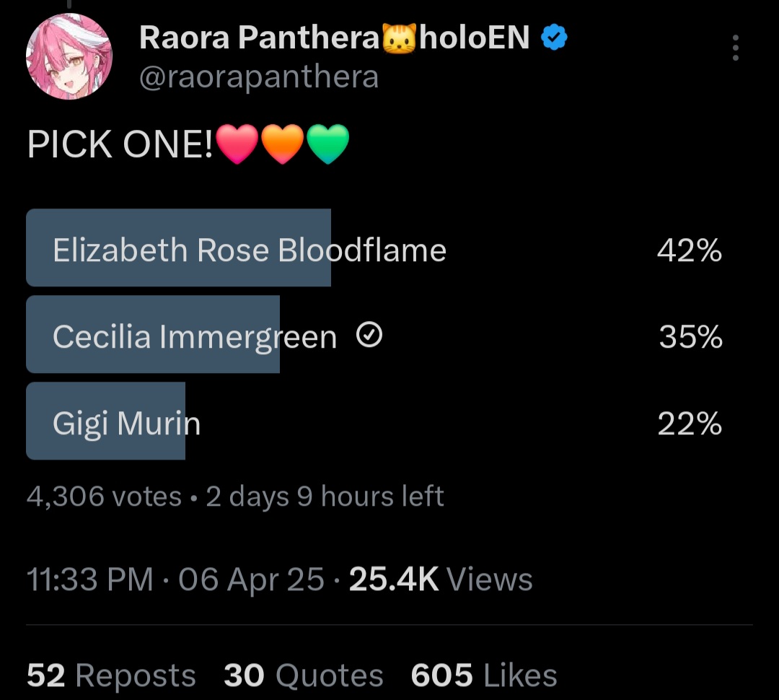
Task: Click the 11:33 PM post timestamp
Action: pos(89,579)
